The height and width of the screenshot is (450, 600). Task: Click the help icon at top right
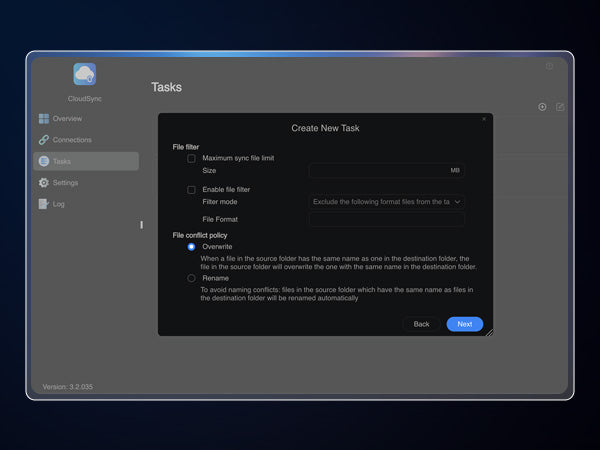coord(549,66)
